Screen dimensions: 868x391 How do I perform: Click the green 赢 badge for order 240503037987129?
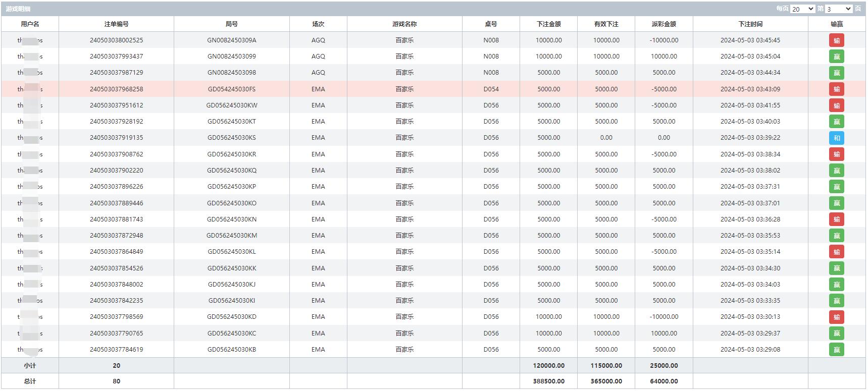pyautogui.click(x=836, y=73)
